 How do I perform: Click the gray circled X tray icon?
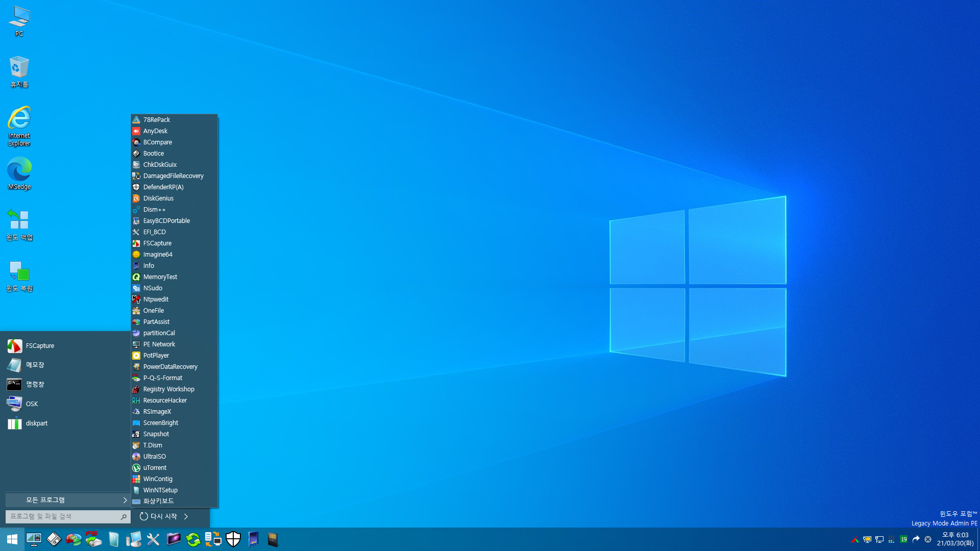click(928, 539)
